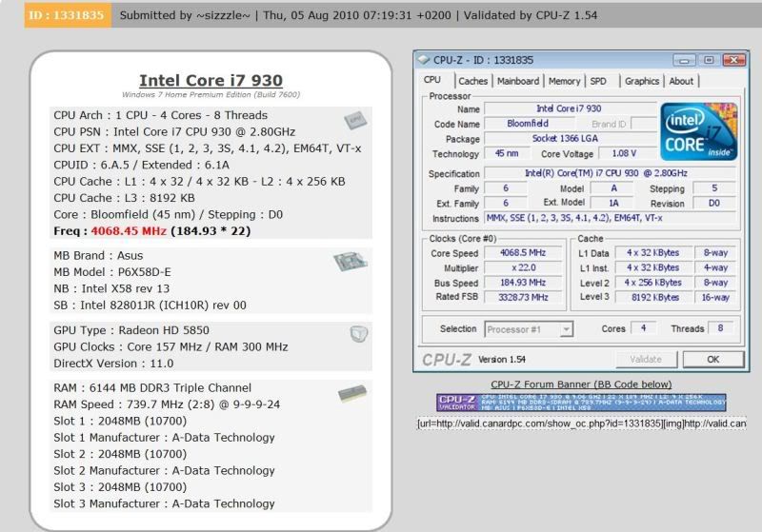Maximize the CPU-Z window

709,60
